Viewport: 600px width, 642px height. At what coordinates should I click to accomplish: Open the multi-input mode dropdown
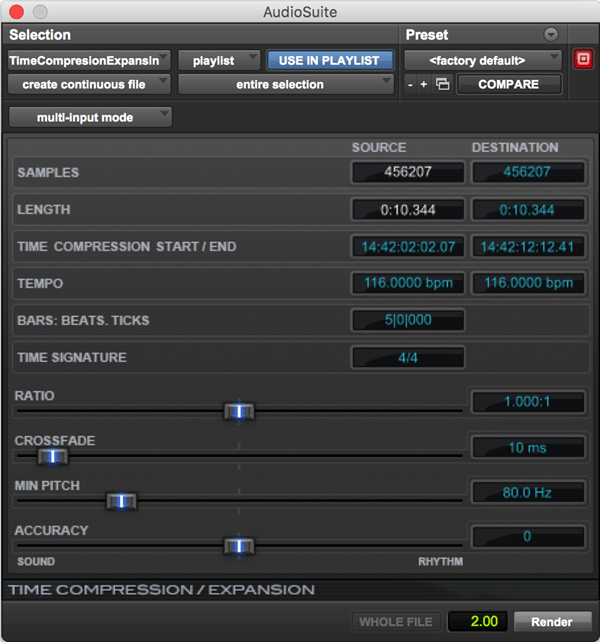coord(90,118)
